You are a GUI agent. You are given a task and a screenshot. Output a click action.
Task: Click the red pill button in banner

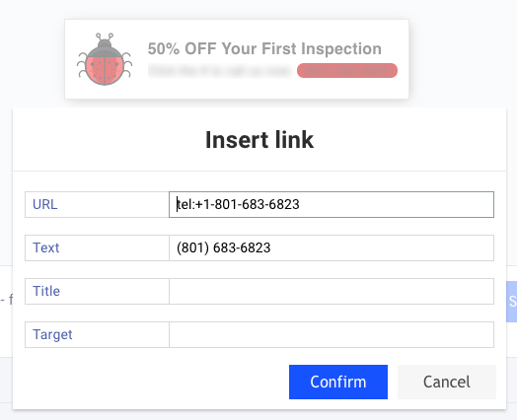pos(347,71)
